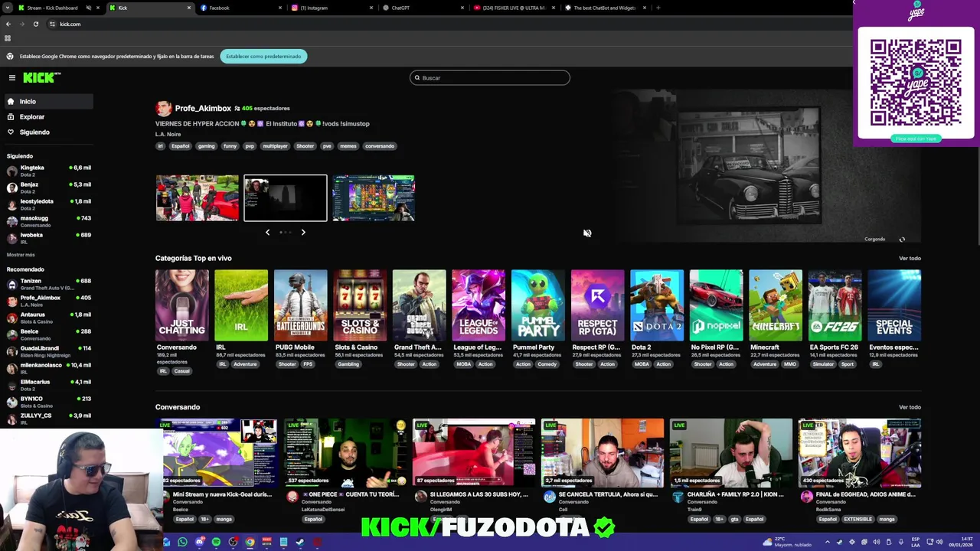
Task: Open Grand Theft Auto category card
Action: click(x=419, y=305)
